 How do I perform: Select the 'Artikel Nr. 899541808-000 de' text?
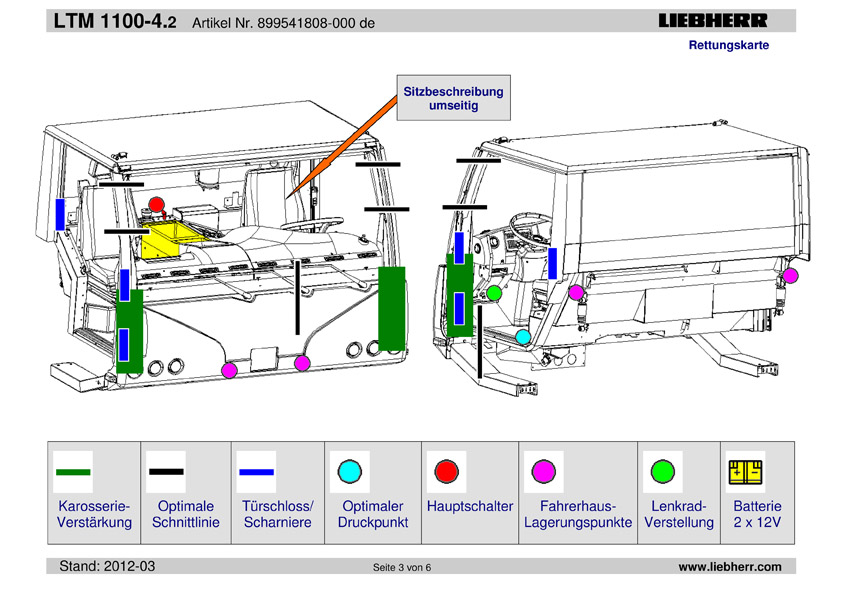[284, 23]
